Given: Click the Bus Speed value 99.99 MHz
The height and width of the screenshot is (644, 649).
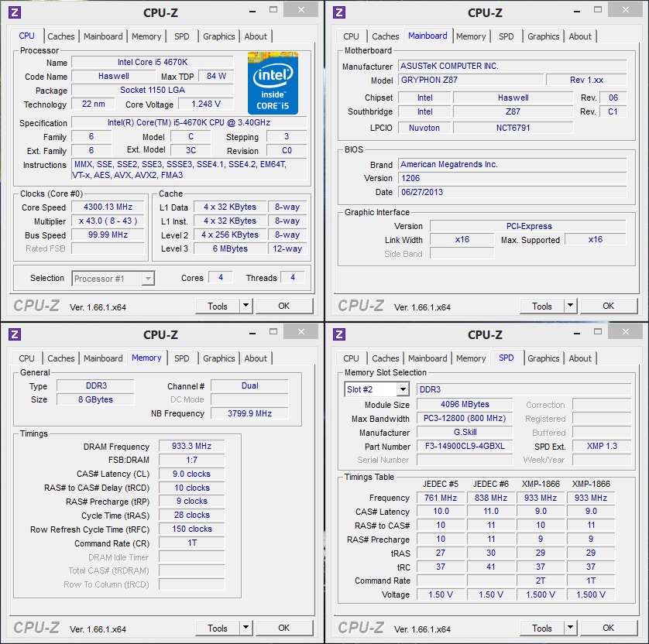Looking at the screenshot, I should pyautogui.click(x=108, y=235).
